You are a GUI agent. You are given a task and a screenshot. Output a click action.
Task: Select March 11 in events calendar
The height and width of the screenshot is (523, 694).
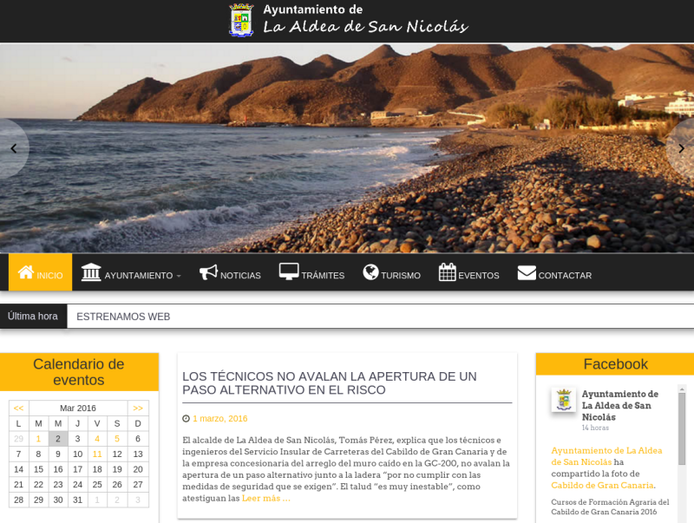[97, 454]
